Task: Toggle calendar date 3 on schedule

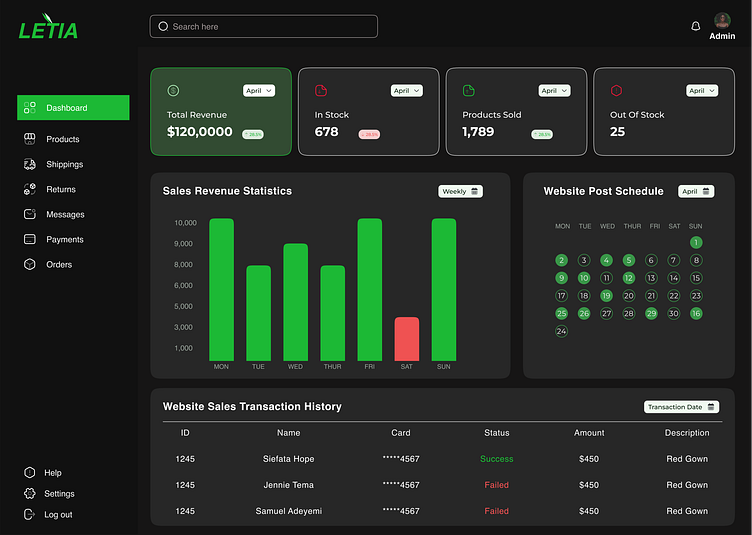Action: click(x=584, y=260)
